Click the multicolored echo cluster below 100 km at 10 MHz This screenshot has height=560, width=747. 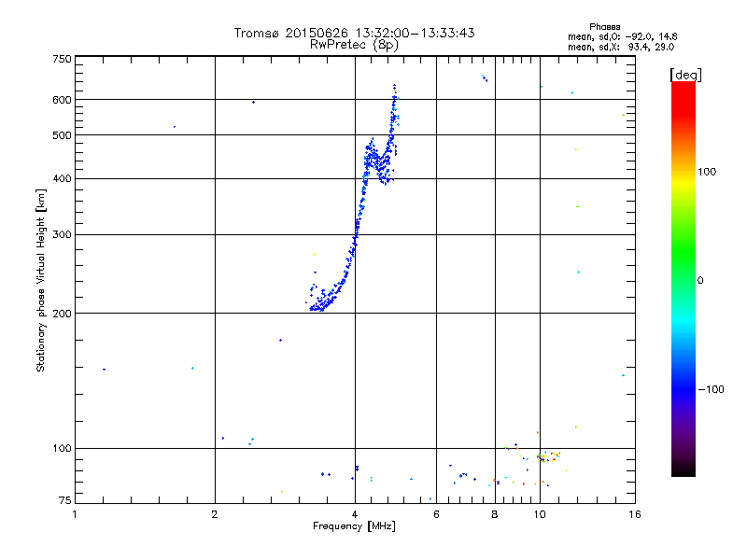548,456
